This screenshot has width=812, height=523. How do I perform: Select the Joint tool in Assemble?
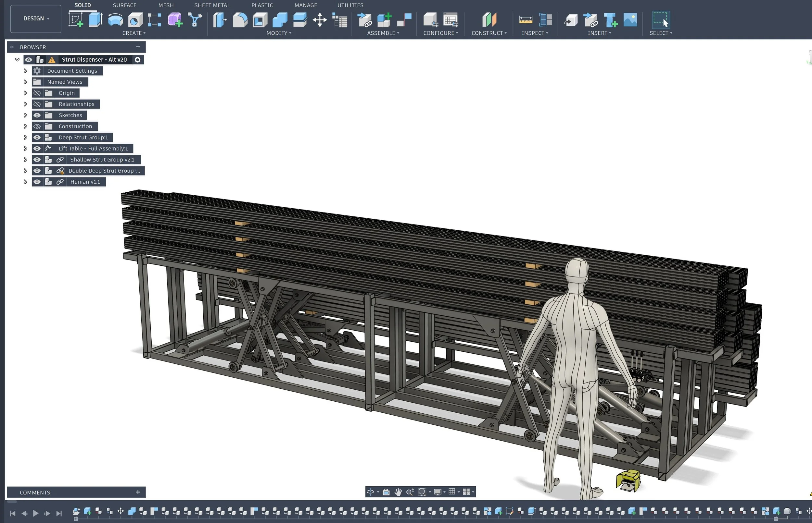click(404, 20)
